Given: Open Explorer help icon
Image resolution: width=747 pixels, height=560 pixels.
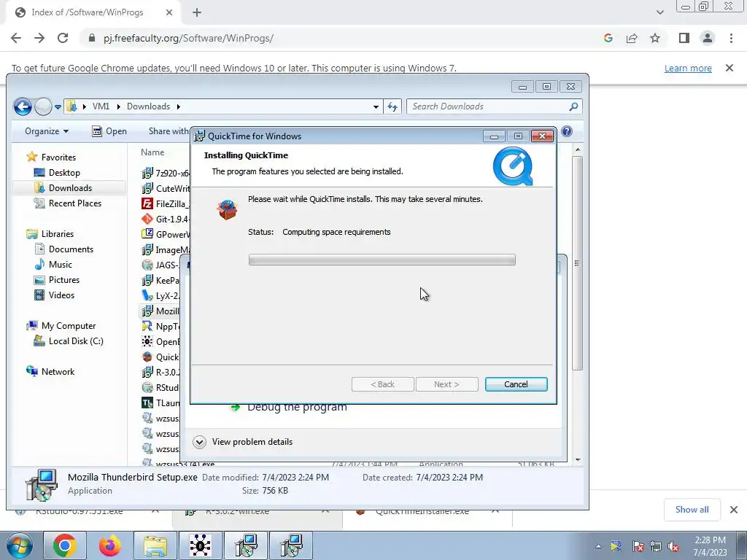Looking at the screenshot, I should pos(566,131).
